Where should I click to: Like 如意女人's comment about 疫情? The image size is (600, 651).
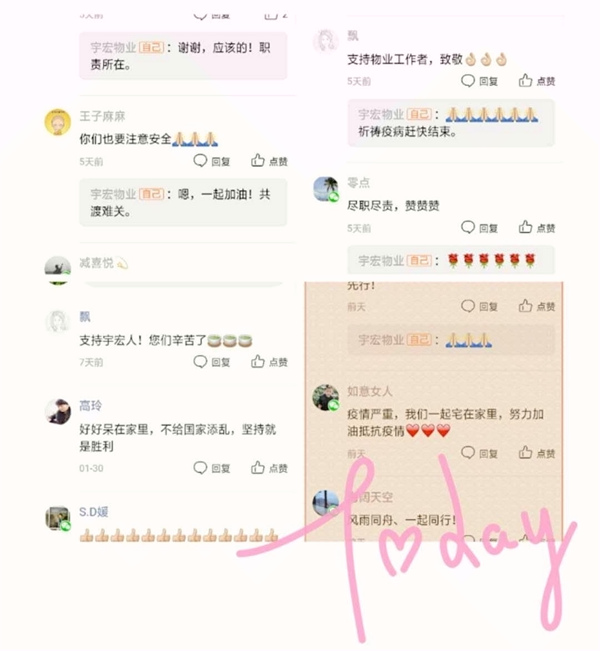point(537,453)
